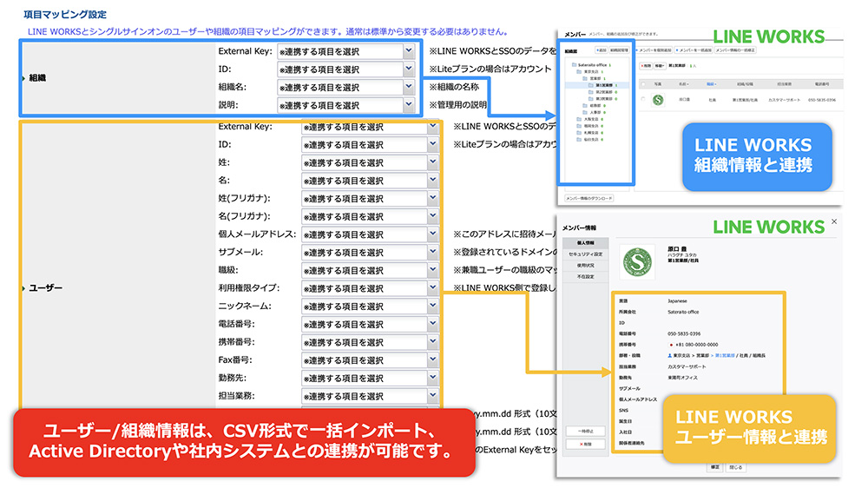Click the 仙台支店 folder icon in tree
The height and width of the screenshot is (488, 868).
[x=579, y=140]
